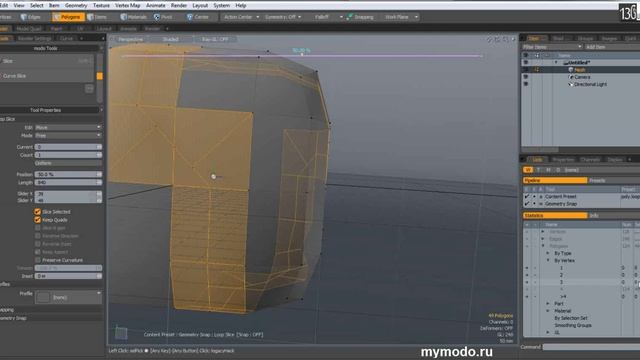Click the Ray GL OFF button
640x360 pixels.
(x=215, y=39)
